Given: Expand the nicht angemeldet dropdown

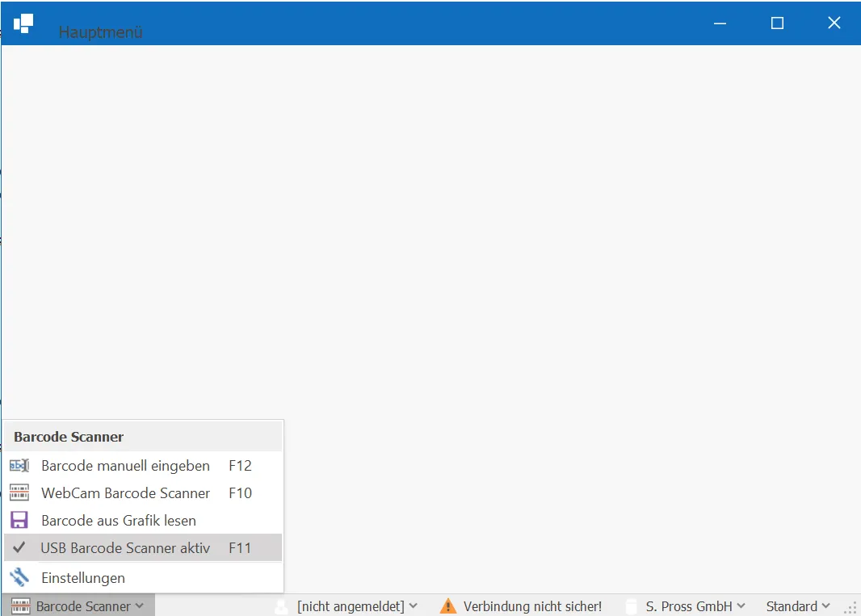Looking at the screenshot, I should pos(357,606).
